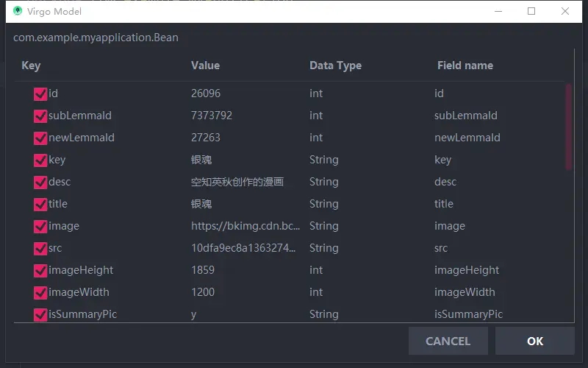
Task: Click the subLemmaId key label
Action: tap(80, 116)
